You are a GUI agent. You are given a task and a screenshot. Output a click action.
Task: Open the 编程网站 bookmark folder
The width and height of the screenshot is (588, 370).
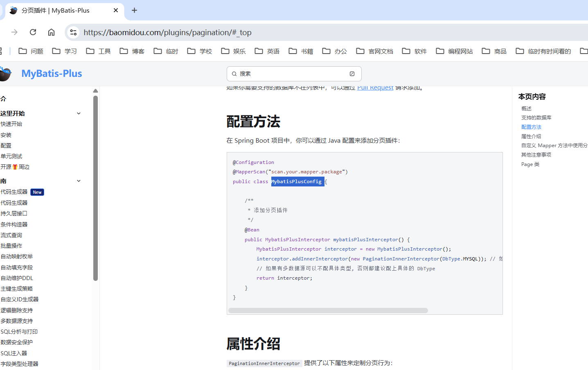454,51
